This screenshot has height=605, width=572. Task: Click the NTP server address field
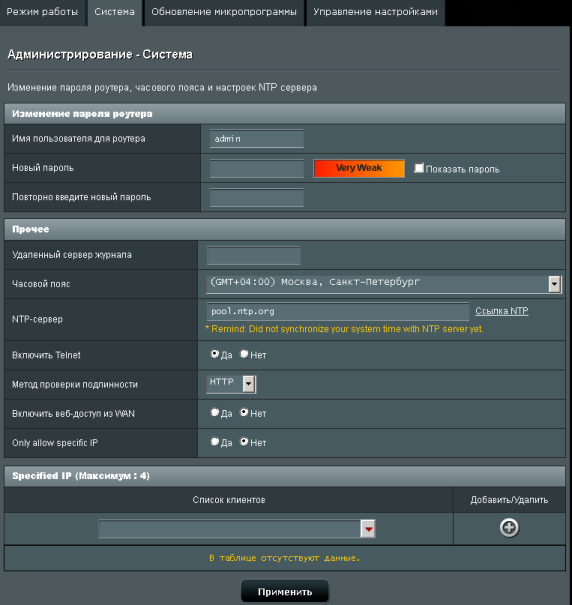tap(338, 312)
